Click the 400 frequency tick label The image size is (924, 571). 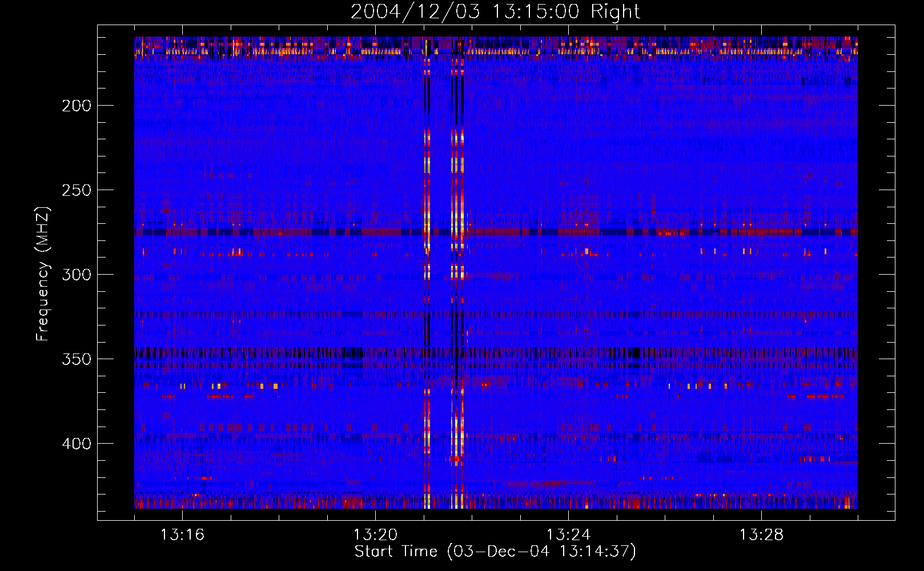77,444
